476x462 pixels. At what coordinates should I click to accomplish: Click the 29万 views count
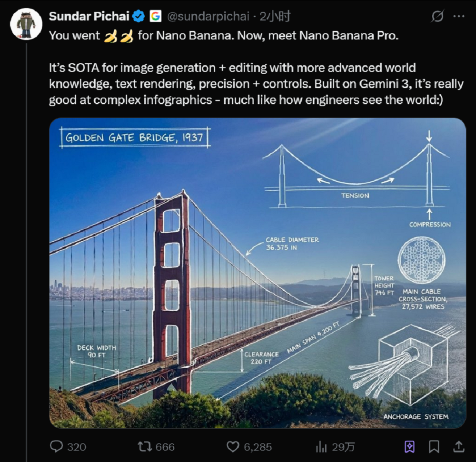click(344, 447)
